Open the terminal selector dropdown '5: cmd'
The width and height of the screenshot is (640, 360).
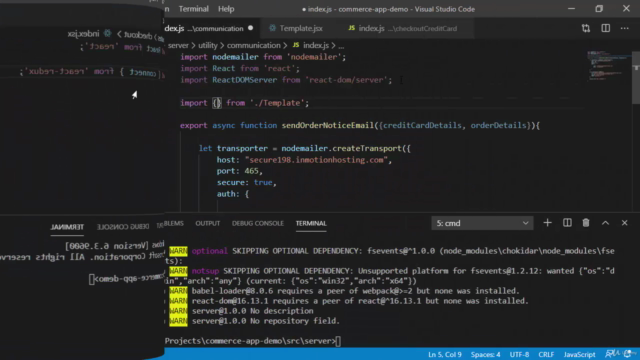[482, 223]
